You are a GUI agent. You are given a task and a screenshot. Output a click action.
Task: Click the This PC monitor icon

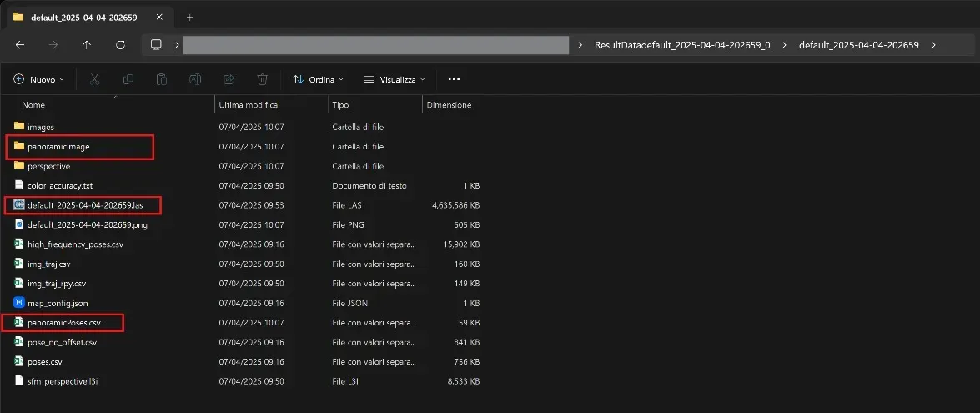click(x=156, y=45)
